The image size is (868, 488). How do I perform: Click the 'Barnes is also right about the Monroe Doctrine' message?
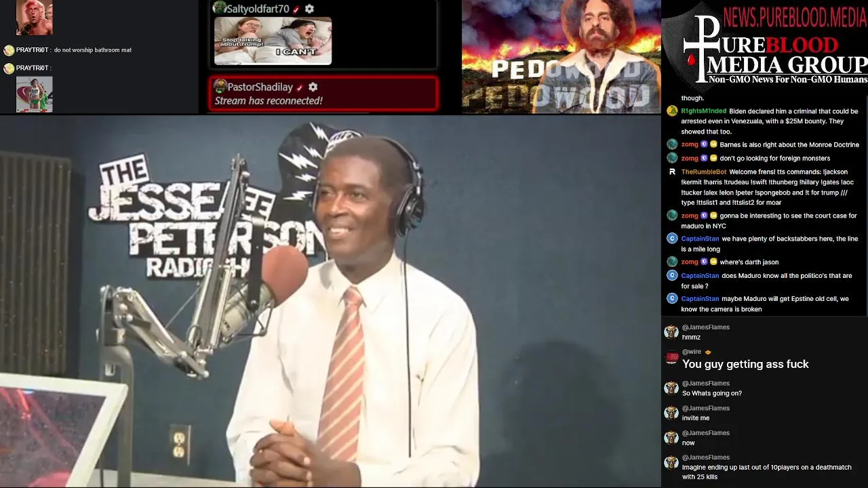[789, 144]
